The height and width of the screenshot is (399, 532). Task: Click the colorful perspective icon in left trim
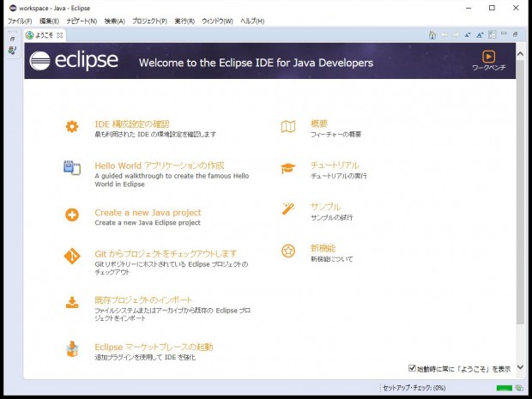pyautogui.click(x=12, y=51)
